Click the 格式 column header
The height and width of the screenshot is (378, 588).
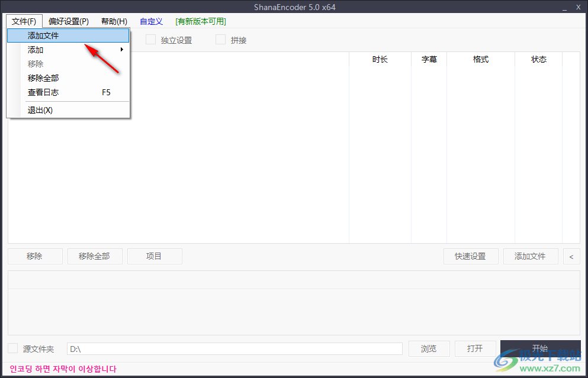point(481,59)
